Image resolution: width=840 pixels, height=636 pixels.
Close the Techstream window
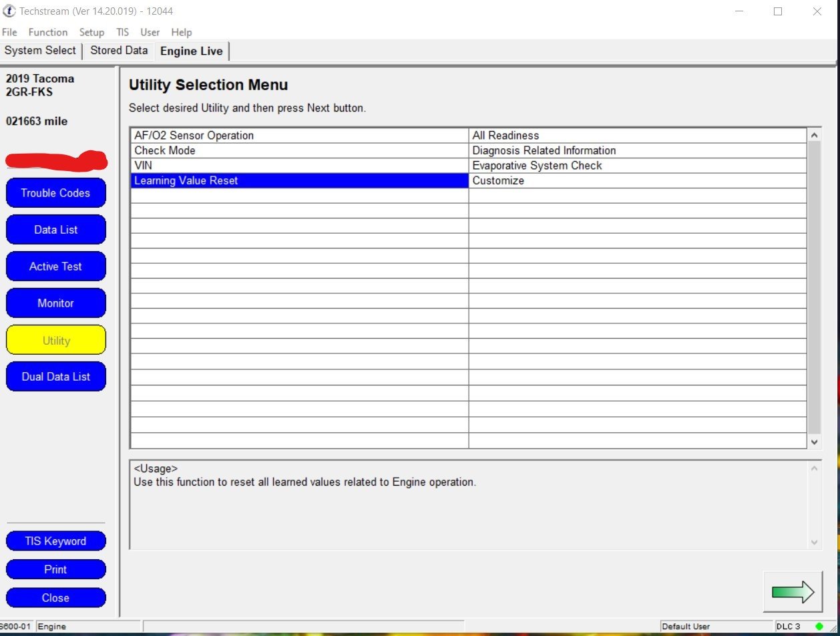tap(817, 11)
